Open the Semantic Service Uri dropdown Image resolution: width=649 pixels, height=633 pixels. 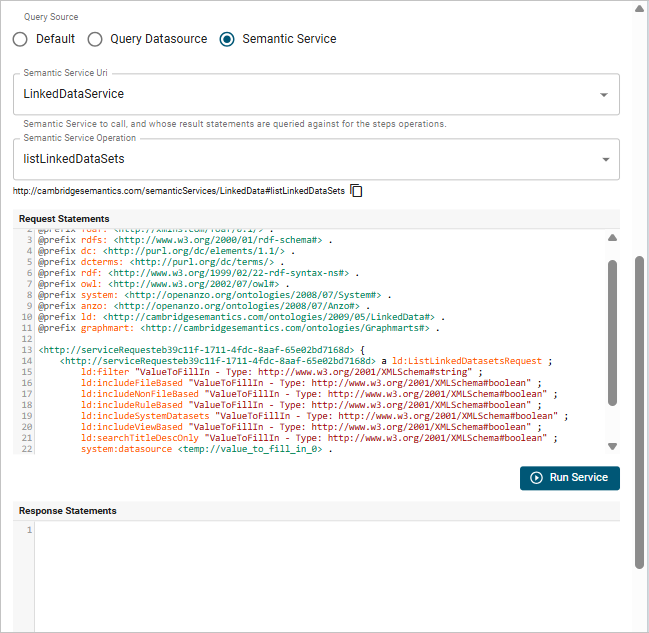[x=604, y=95]
